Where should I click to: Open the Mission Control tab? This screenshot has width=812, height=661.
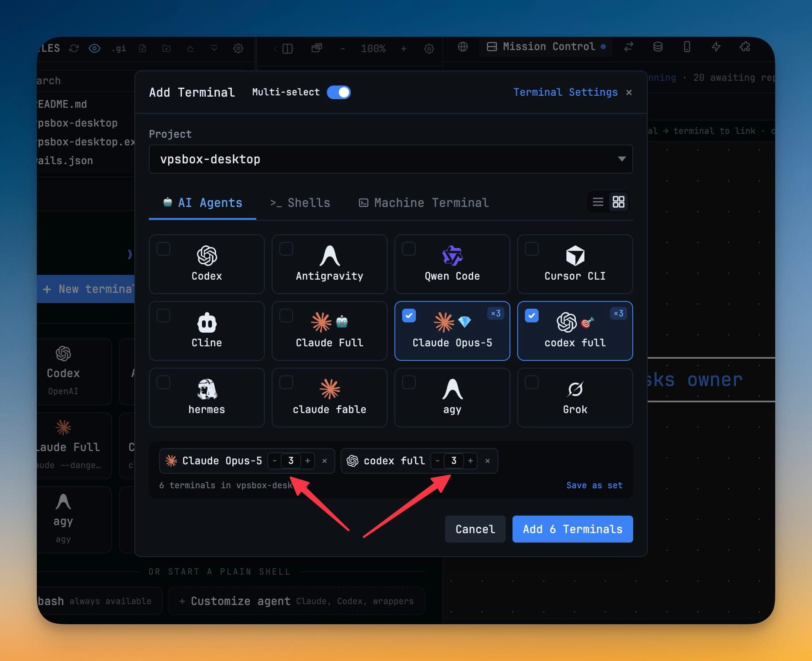point(546,47)
